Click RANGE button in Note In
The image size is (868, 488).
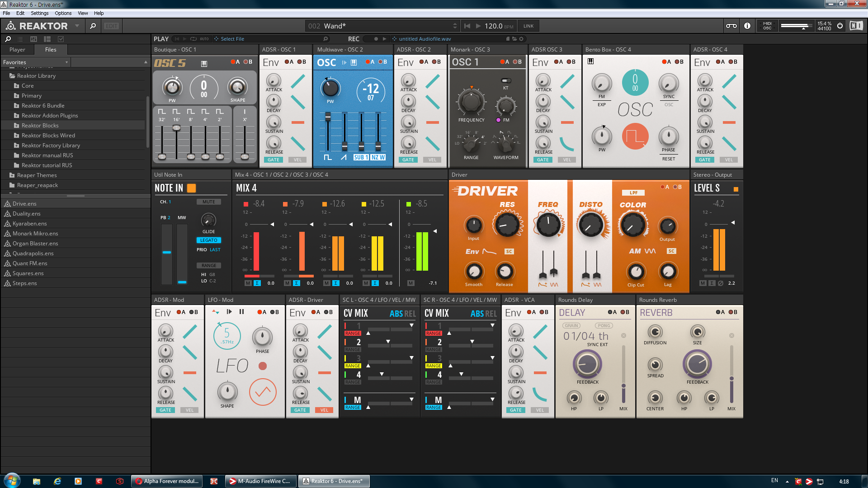209,266
